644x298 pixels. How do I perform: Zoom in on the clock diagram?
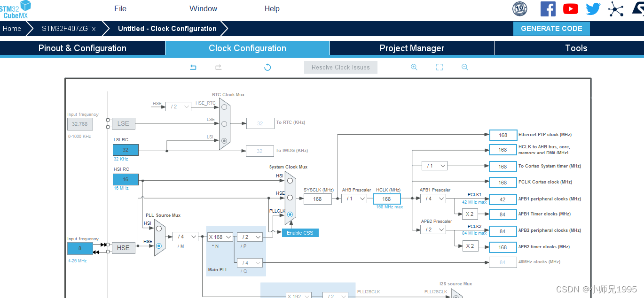pos(414,67)
